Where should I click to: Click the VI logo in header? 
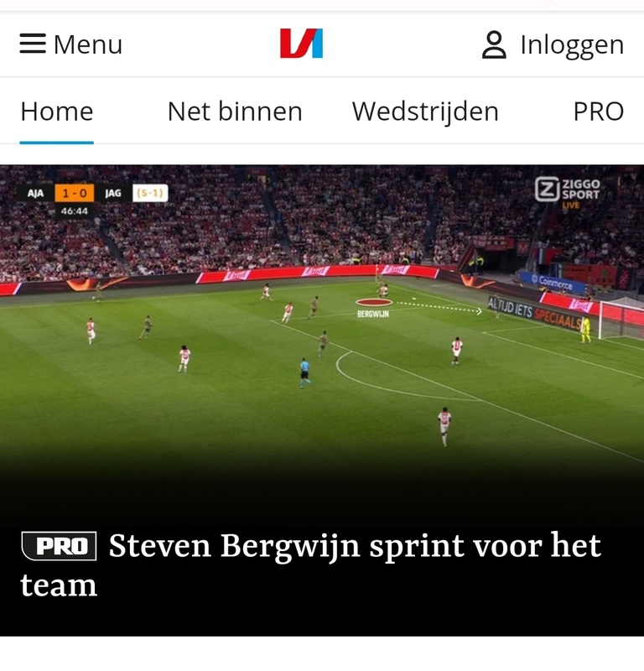[301, 44]
